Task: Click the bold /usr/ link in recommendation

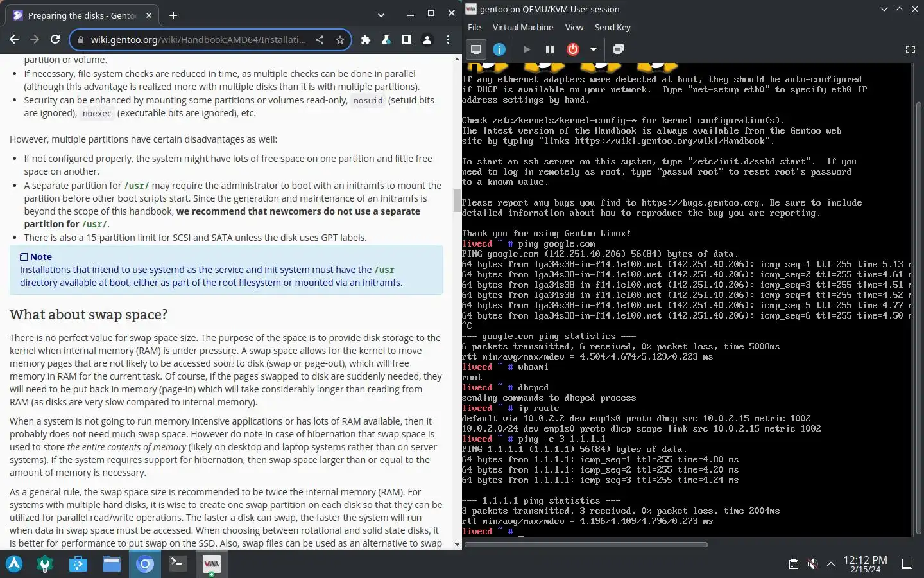Action: click(x=94, y=224)
